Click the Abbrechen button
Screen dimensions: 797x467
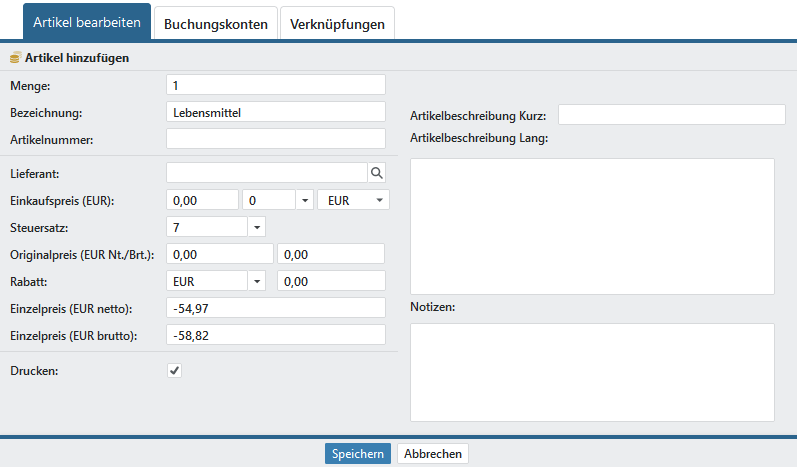pos(432,453)
